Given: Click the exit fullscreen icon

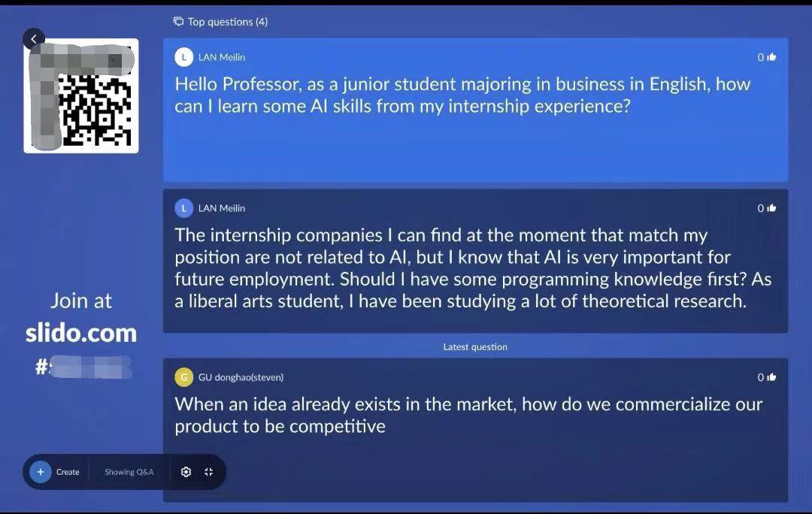Looking at the screenshot, I should coord(208,472).
